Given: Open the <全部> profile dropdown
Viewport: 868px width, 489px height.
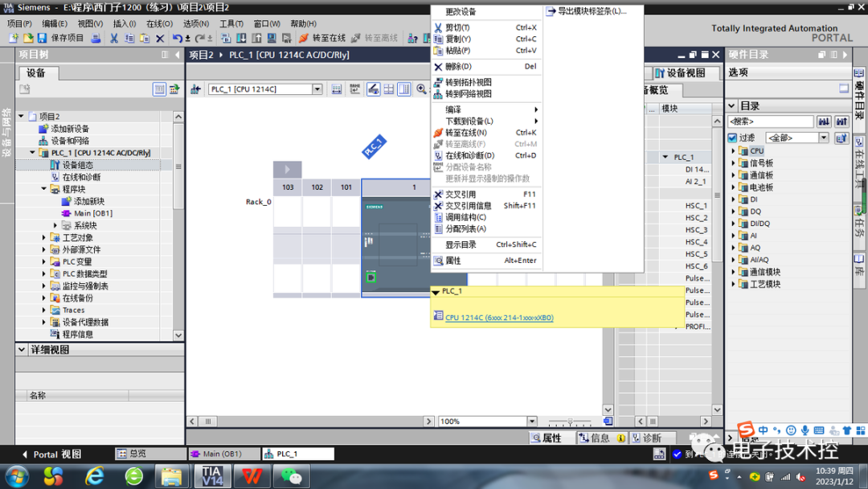Looking at the screenshot, I should point(824,138).
